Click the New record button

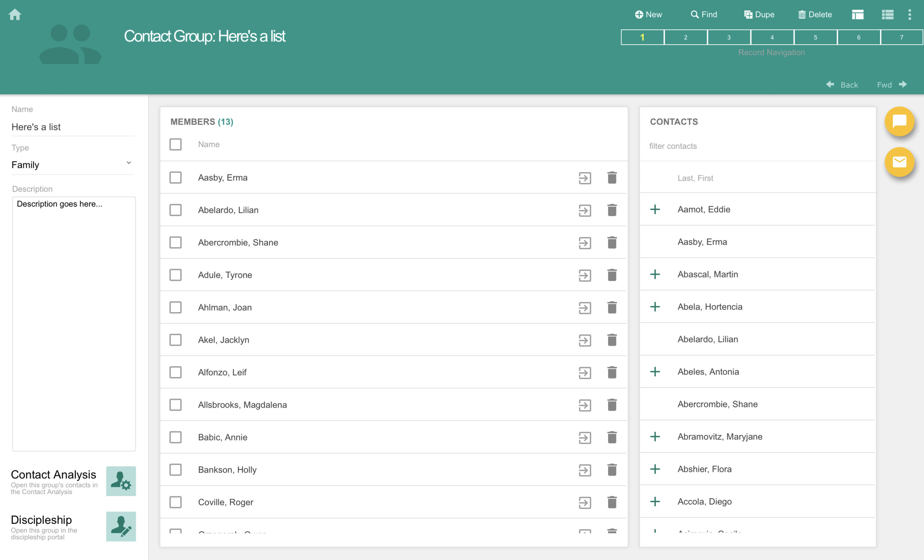point(648,15)
